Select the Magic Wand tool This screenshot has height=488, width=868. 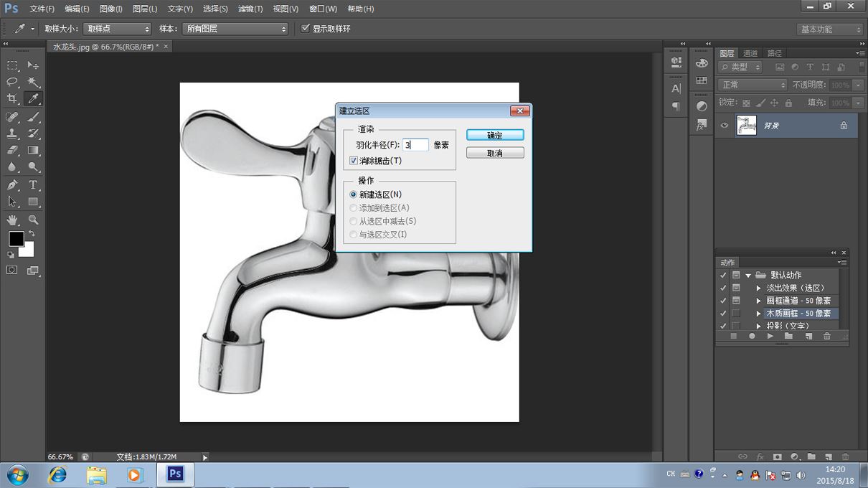point(34,82)
